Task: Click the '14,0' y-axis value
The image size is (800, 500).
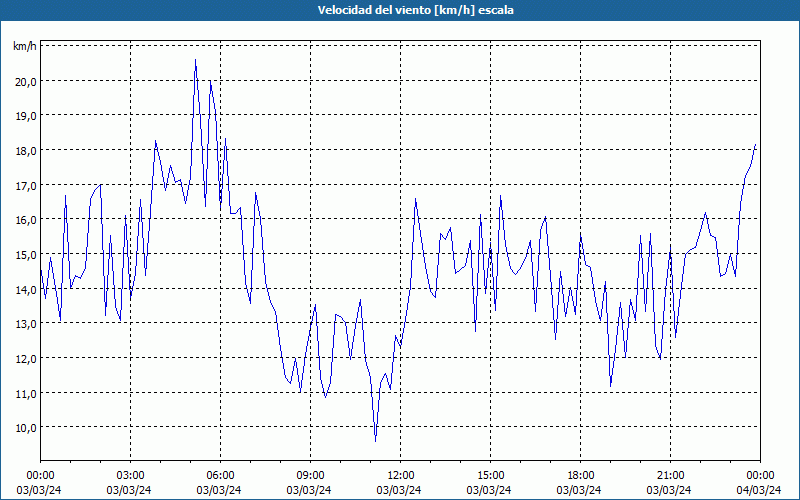Action: coord(26,289)
